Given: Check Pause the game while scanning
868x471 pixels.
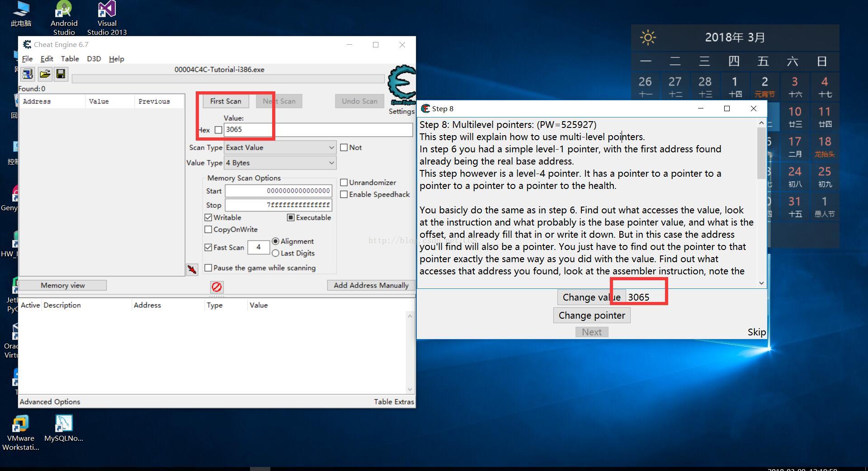Looking at the screenshot, I should [208, 268].
